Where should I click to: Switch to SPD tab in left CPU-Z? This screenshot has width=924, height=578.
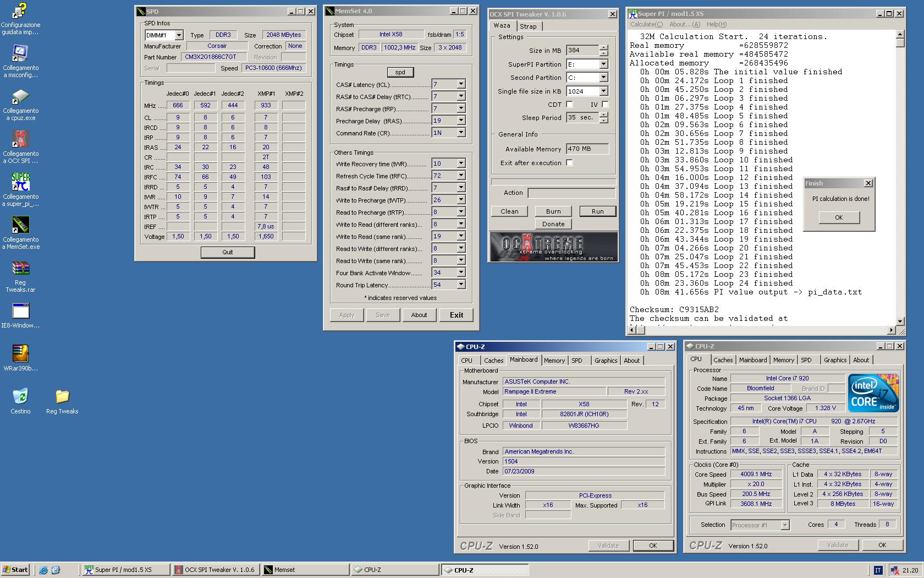coord(576,361)
